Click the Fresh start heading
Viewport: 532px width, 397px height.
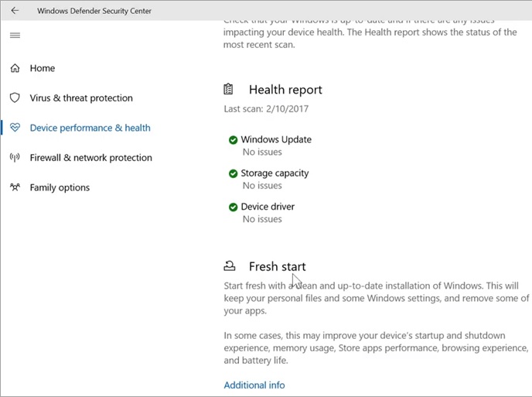(x=277, y=266)
